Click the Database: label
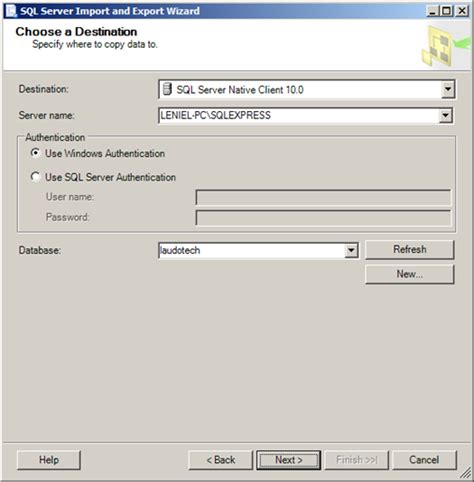The width and height of the screenshot is (474, 482). click(40, 250)
